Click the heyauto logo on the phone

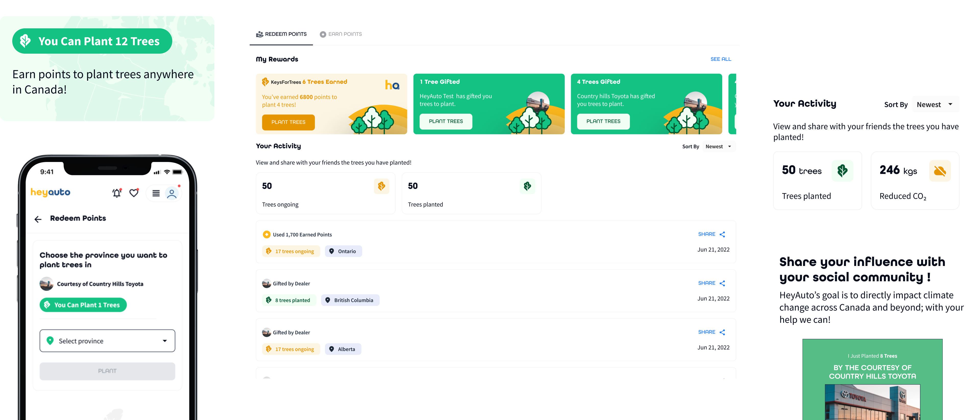click(51, 192)
